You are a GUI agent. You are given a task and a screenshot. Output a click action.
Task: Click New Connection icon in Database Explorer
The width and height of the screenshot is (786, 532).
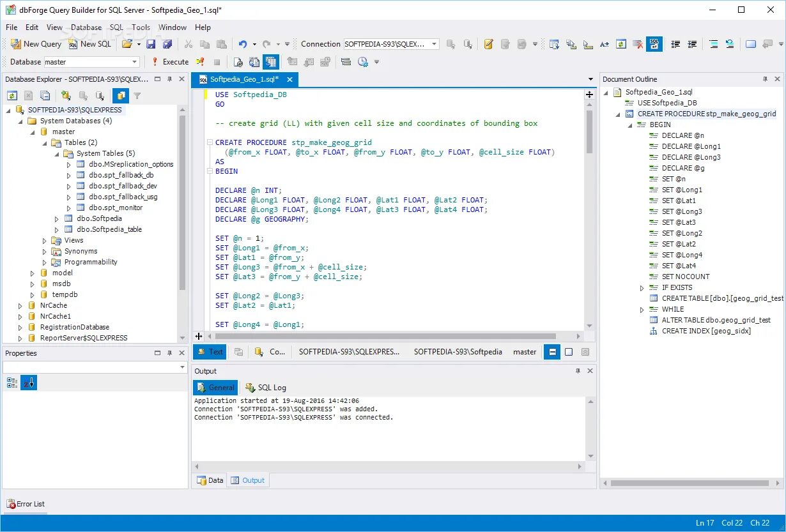click(x=66, y=96)
